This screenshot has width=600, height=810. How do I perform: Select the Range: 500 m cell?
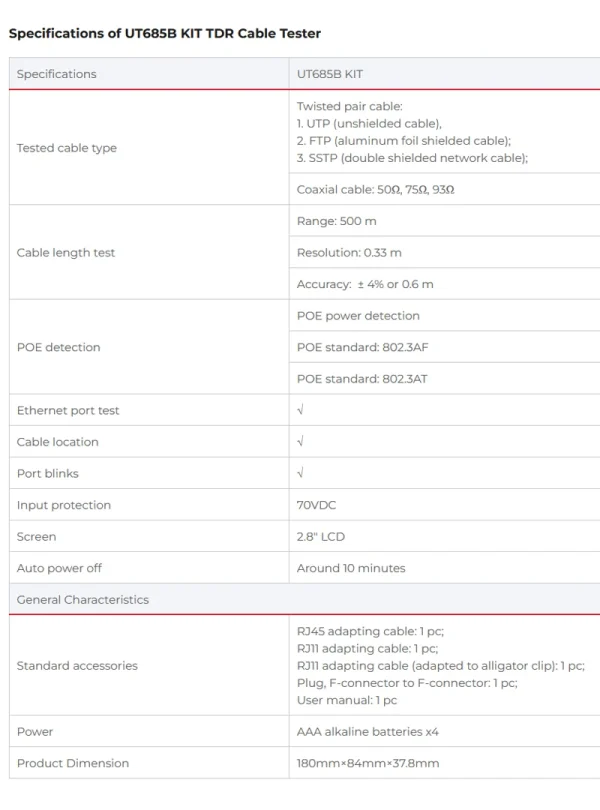[444, 221]
